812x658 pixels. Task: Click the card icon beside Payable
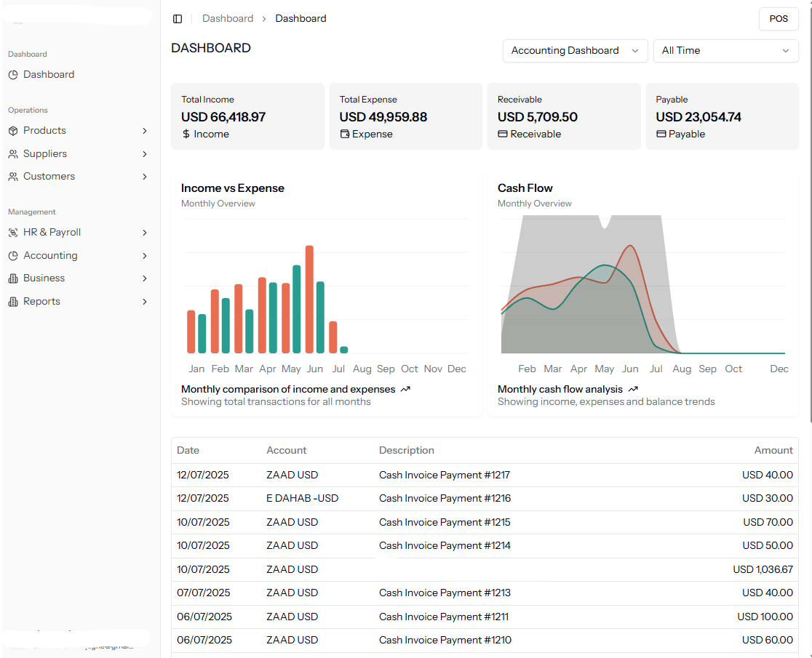(661, 134)
